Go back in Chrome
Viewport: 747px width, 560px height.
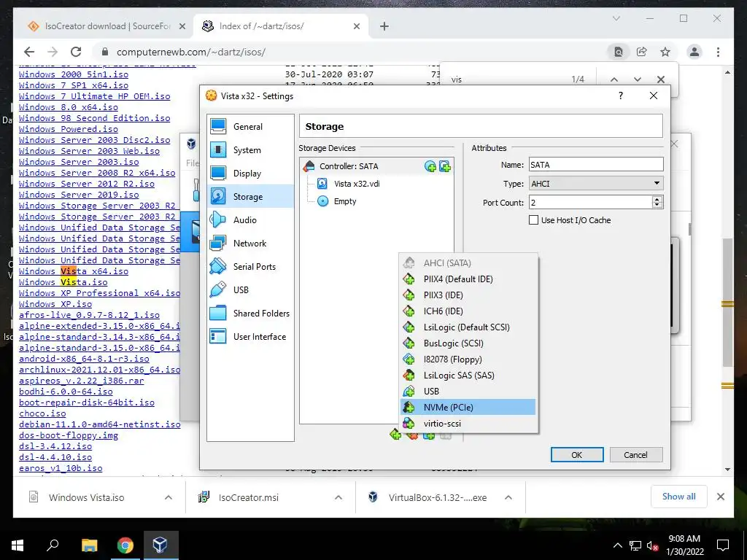point(29,52)
